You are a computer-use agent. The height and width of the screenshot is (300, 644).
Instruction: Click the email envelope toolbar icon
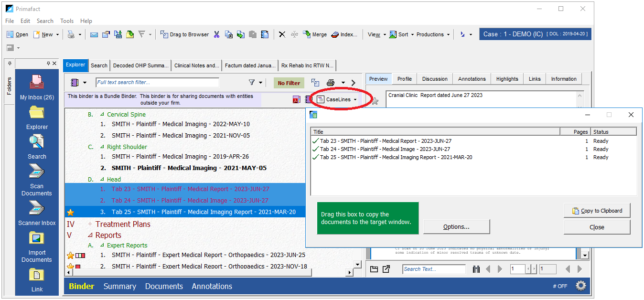(x=94, y=34)
